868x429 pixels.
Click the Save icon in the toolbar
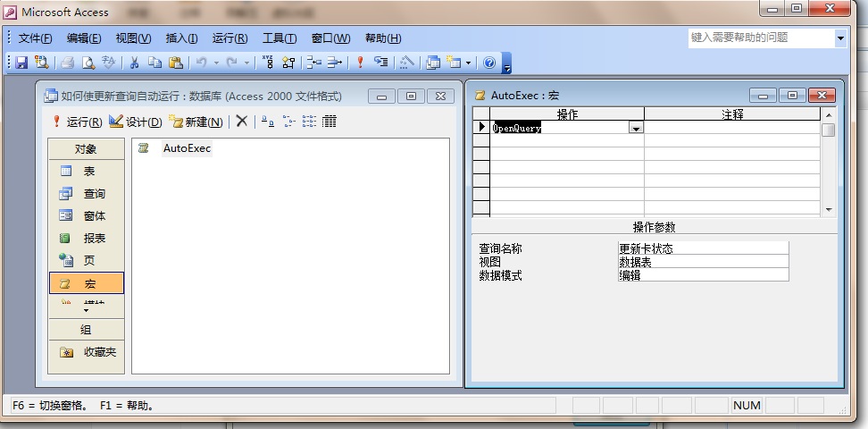pos(21,63)
